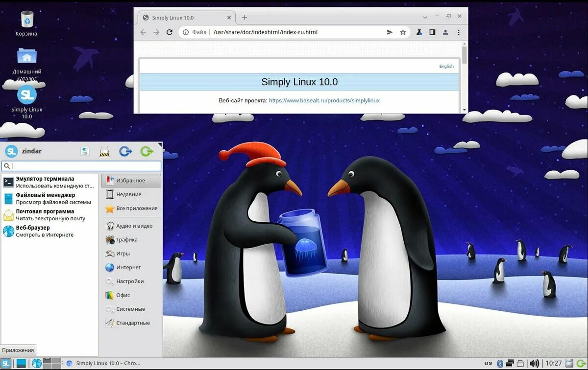
Task: Open the Корзина trash desktop icon
Action: tap(26, 23)
